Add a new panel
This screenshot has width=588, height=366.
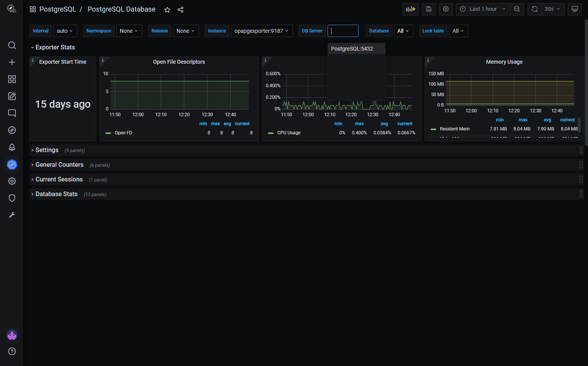[411, 9]
